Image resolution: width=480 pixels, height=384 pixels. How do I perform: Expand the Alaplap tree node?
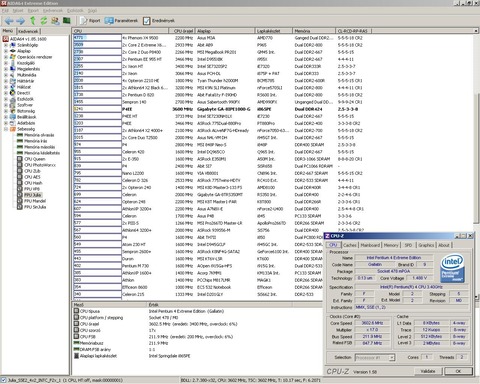pos(6,51)
